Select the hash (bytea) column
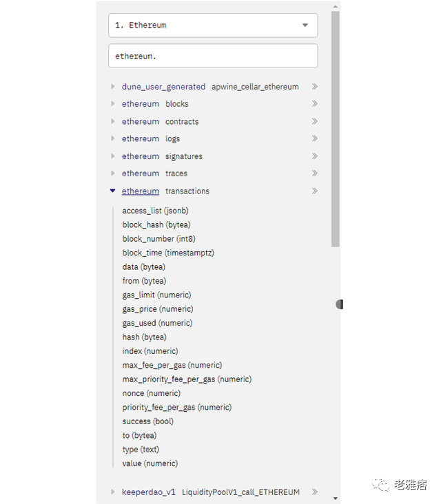 pos(145,337)
